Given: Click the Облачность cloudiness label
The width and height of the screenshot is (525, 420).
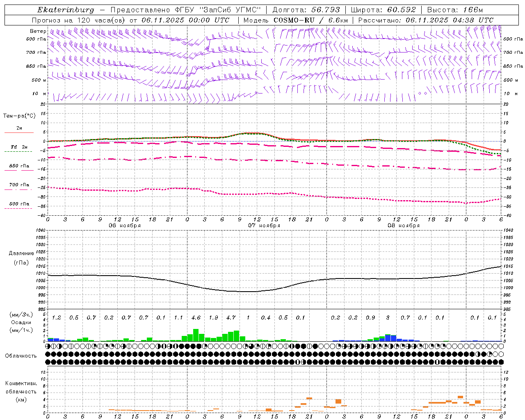Looking at the screenshot, I should click(21, 356).
